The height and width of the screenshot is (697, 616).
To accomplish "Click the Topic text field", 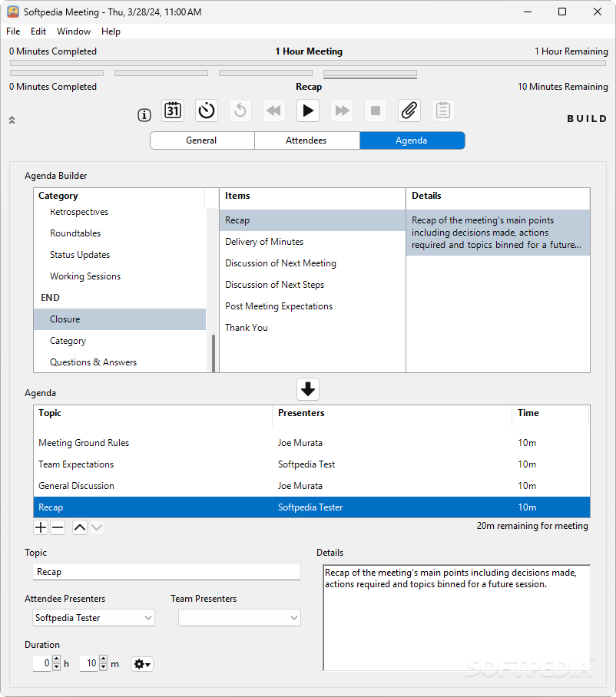I will (167, 572).
